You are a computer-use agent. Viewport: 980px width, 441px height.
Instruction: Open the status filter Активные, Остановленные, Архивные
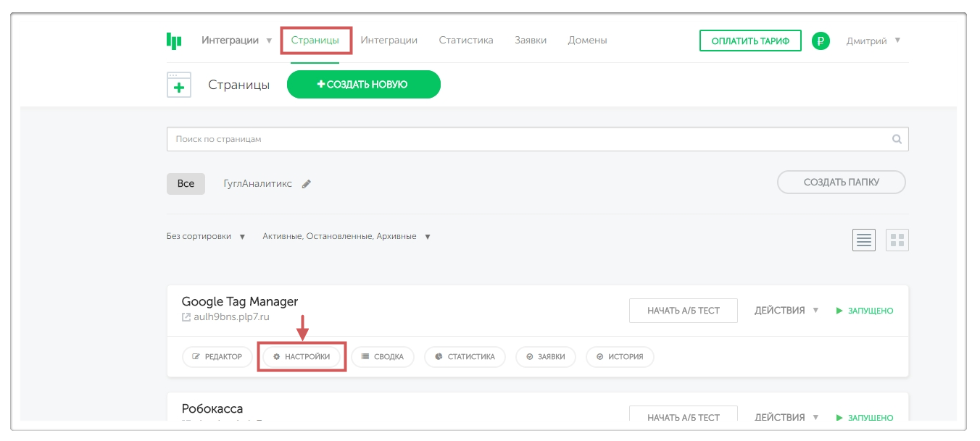[346, 237]
